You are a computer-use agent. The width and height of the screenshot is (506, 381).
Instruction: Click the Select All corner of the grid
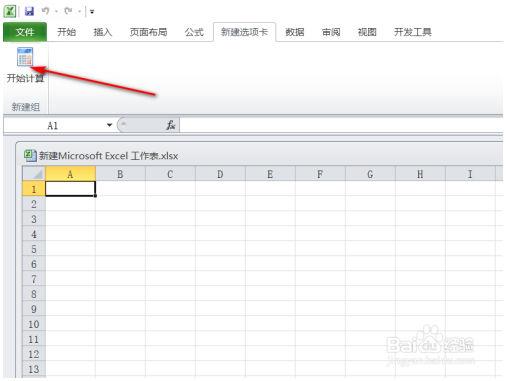click(x=34, y=174)
